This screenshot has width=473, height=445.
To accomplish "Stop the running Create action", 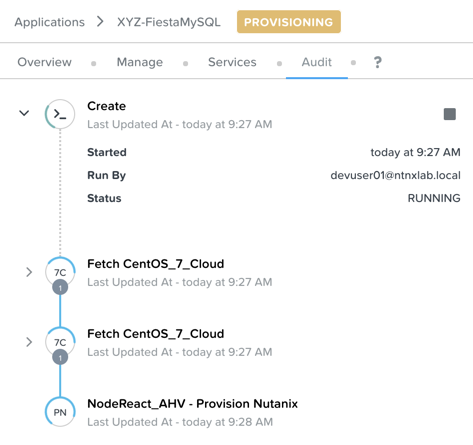I will [x=450, y=114].
